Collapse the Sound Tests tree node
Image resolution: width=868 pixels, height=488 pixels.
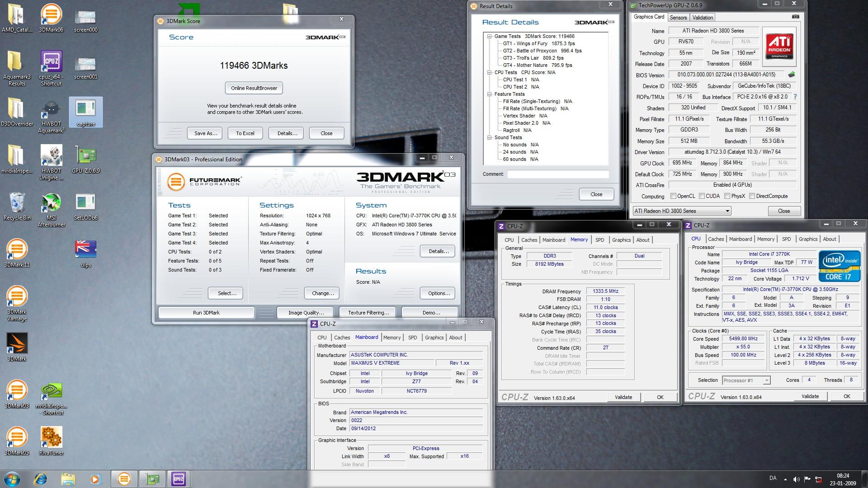(489, 137)
